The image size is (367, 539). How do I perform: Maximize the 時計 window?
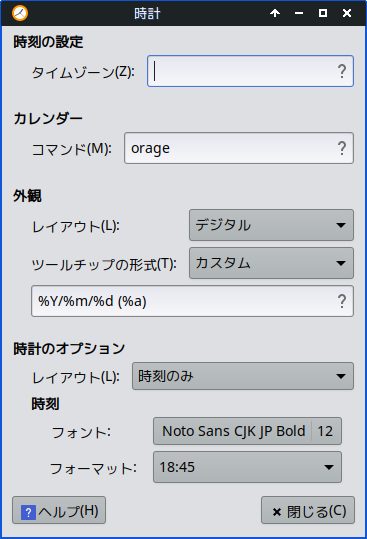click(x=323, y=13)
